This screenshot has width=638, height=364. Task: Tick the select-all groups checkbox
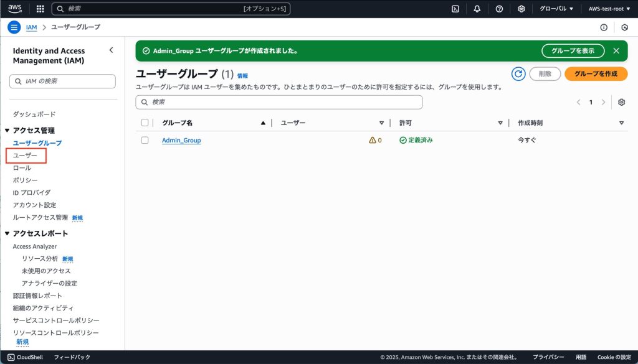[145, 123]
